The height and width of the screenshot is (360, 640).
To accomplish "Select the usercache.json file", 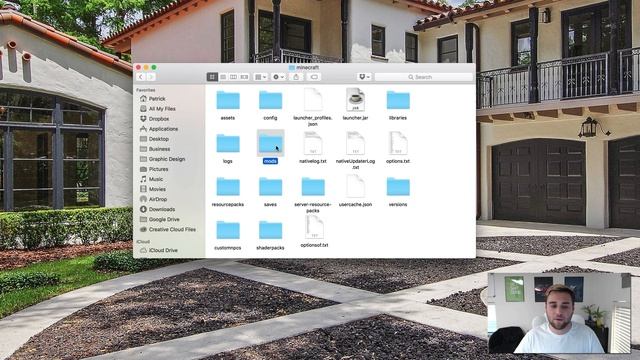I will tap(355, 187).
